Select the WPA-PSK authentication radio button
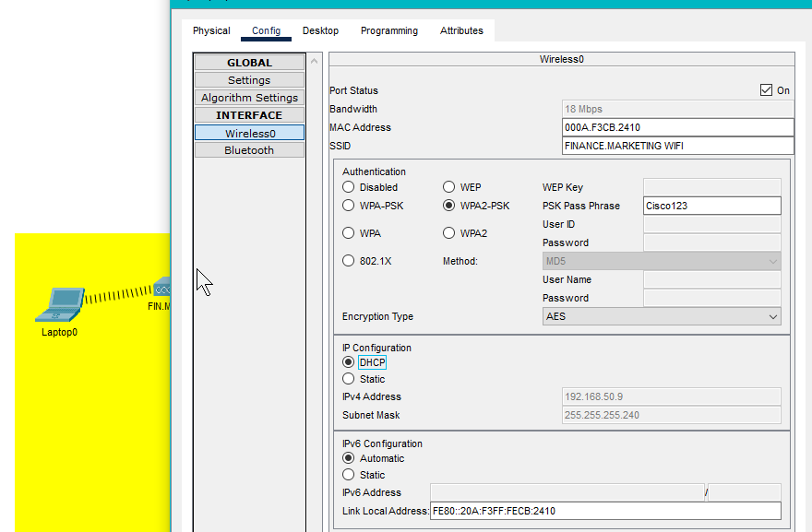The image size is (812, 532). pos(349,206)
